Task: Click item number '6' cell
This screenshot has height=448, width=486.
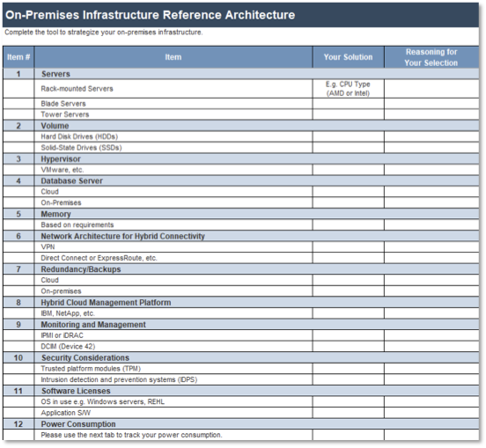Action: tap(18, 236)
